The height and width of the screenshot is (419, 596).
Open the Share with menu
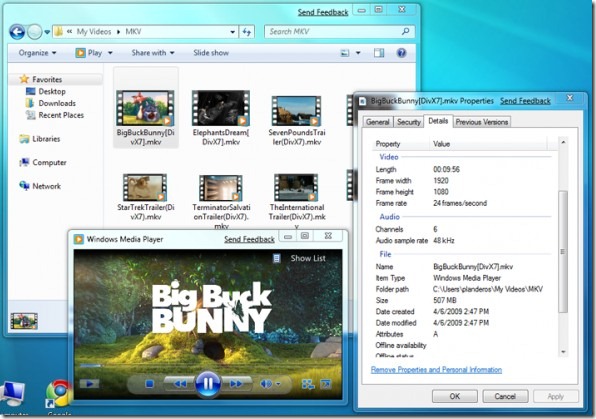pos(153,53)
